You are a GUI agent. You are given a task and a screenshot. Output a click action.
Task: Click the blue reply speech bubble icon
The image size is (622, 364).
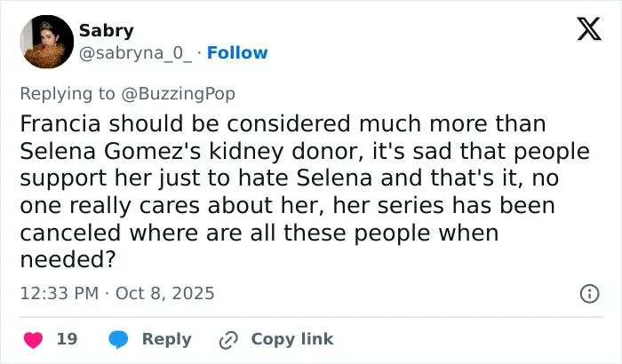pyautogui.click(x=118, y=339)
